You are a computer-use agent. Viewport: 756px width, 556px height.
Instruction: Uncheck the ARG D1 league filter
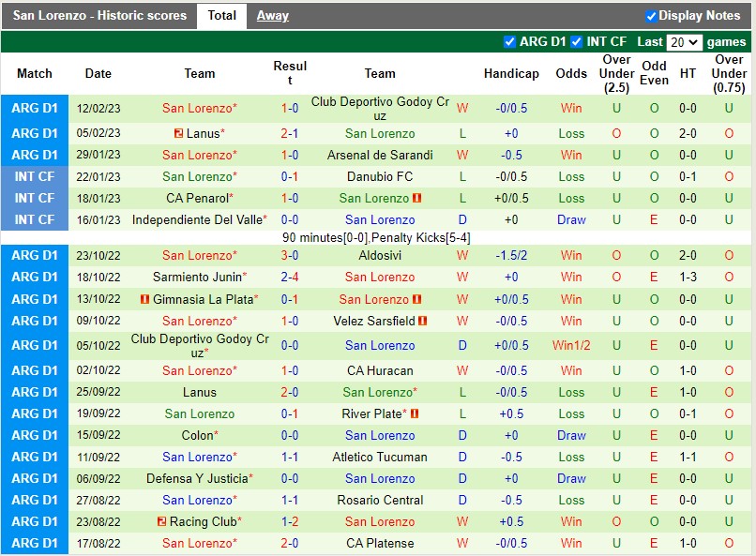click(x=509, y=42)
